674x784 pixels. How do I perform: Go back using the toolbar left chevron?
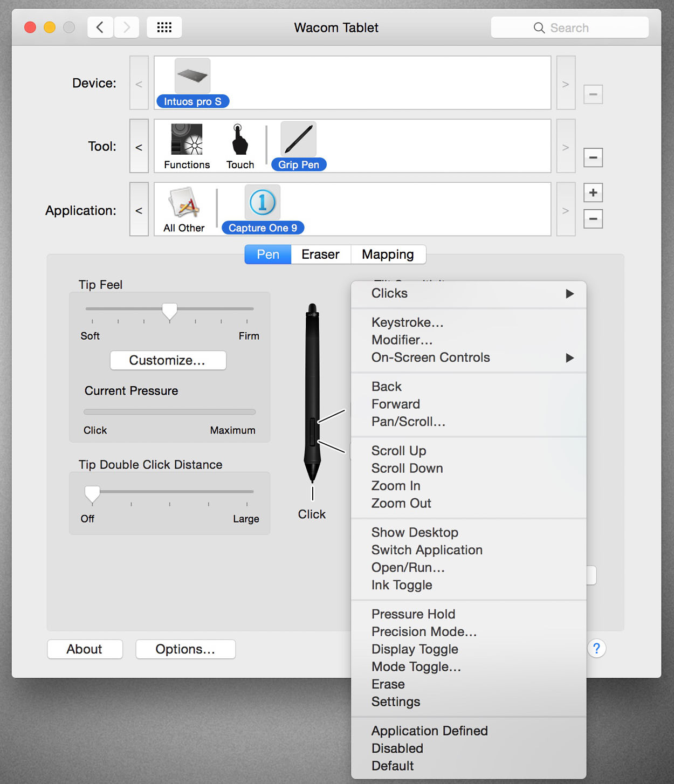click(x=100, y=27)
